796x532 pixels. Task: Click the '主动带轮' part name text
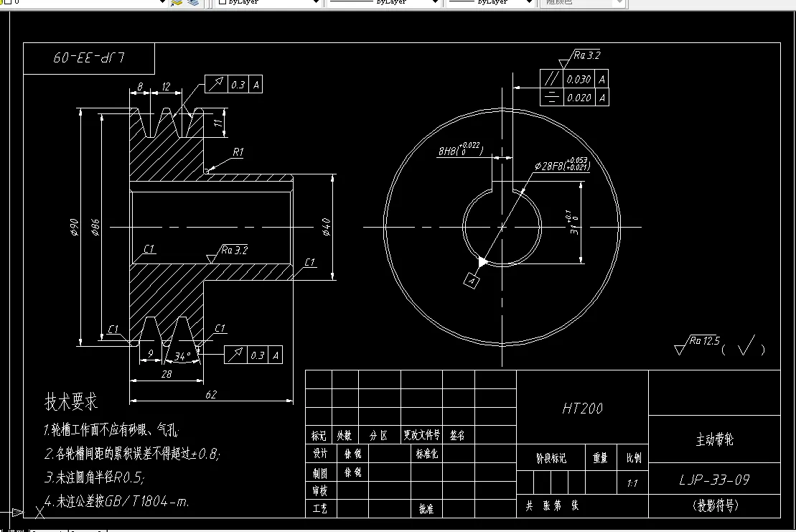click(x=714, y=439)
